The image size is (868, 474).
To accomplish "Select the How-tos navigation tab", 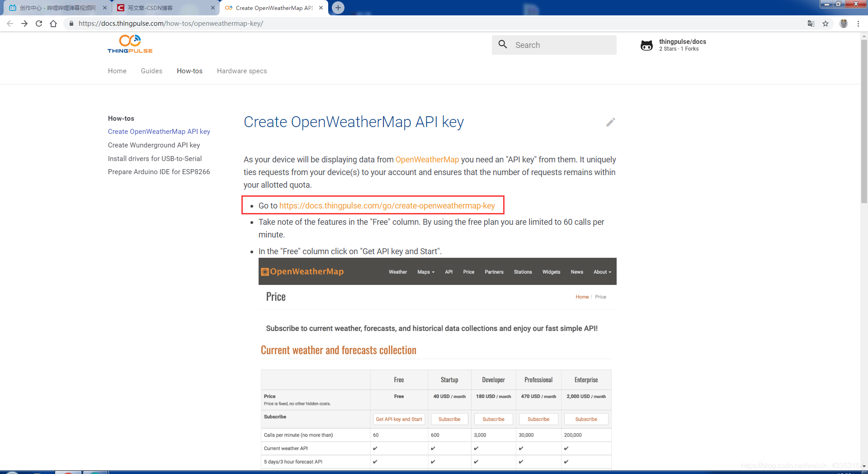I will [x=190, y=71].
